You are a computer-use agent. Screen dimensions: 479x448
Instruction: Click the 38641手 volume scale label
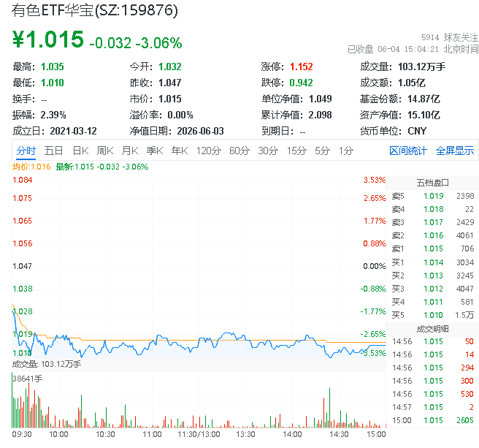pos(28,379)
